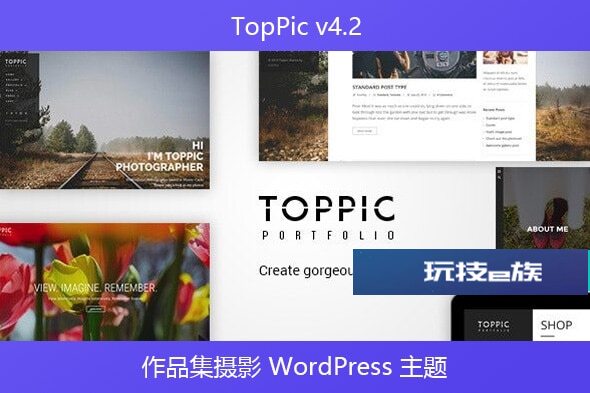Open the first Recent Posts link
The width and height of the screenshot is (590, 393).
pos(500,118)
